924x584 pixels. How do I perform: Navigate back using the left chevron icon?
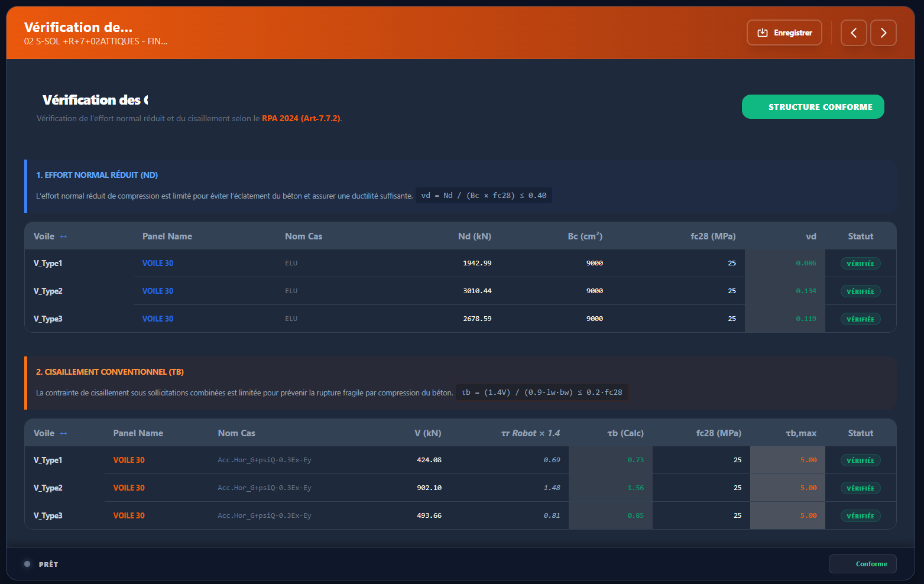(x=854, y=33)
